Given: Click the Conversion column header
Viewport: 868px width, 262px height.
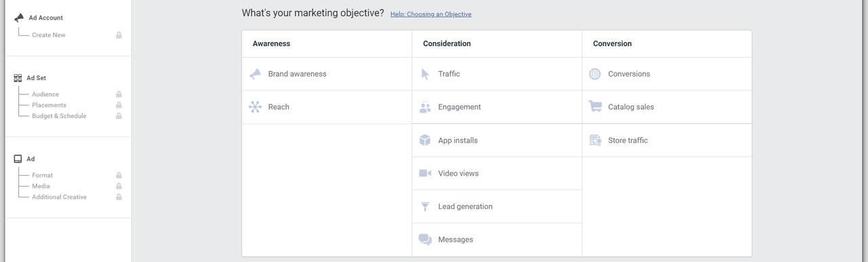Looking at the screenshot, I should (612, 43).
